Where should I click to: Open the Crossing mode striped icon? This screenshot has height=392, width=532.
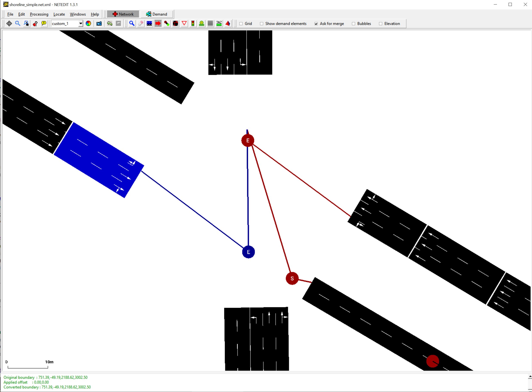[210, 23]
